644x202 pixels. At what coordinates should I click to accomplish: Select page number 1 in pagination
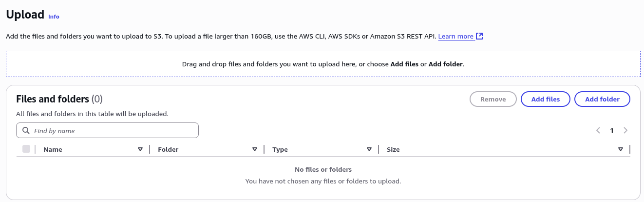[x=612, y=130]
